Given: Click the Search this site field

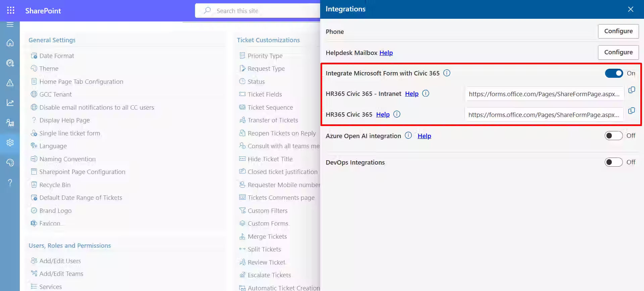Looking at the screenshot, I should tap(257, 11).
